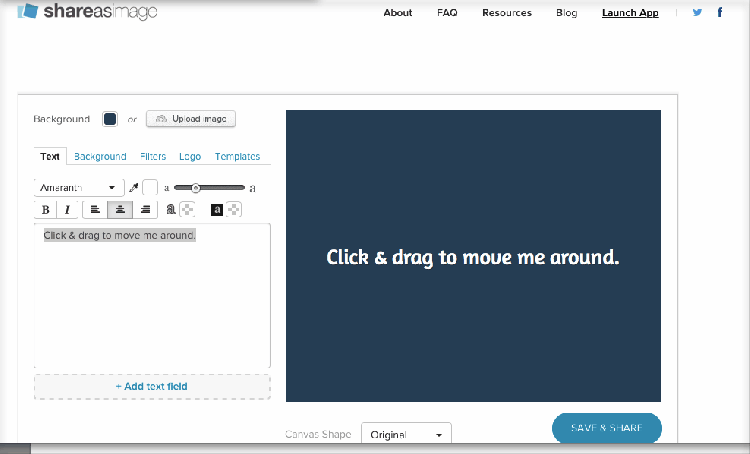Image resolution: width=750 pixels, height=454 pixels.
Task: Open the Amaranth font dropdown
Action: click(77, 188)
